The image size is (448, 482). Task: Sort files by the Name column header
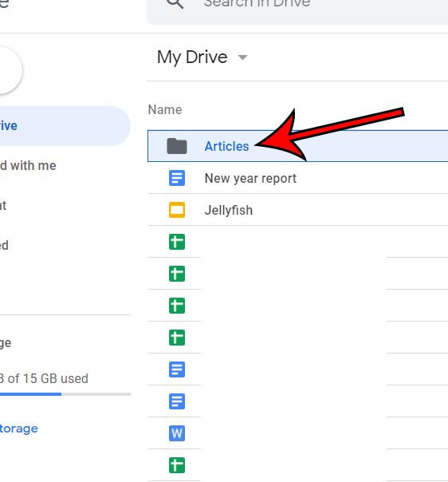165,110
